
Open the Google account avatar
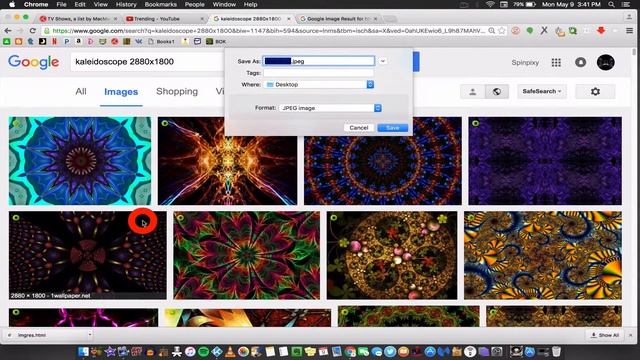[x=606, y=62]
